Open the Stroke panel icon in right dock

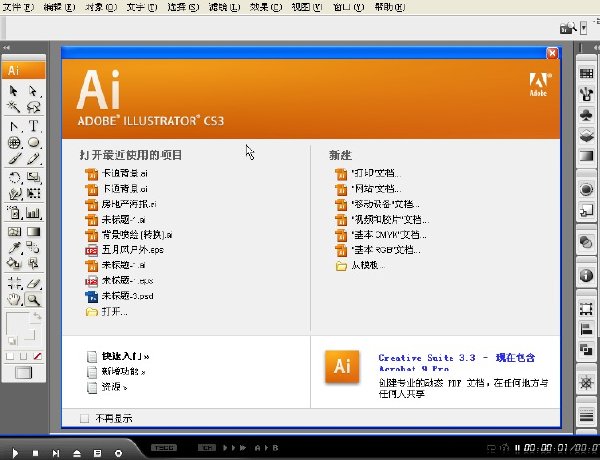[x=586, y=415]
